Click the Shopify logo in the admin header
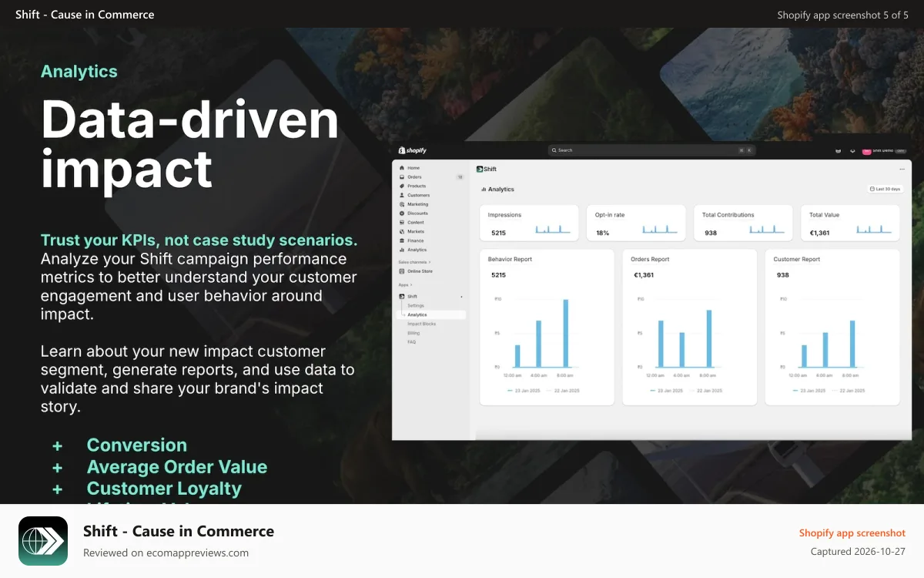 click(413, 150)
